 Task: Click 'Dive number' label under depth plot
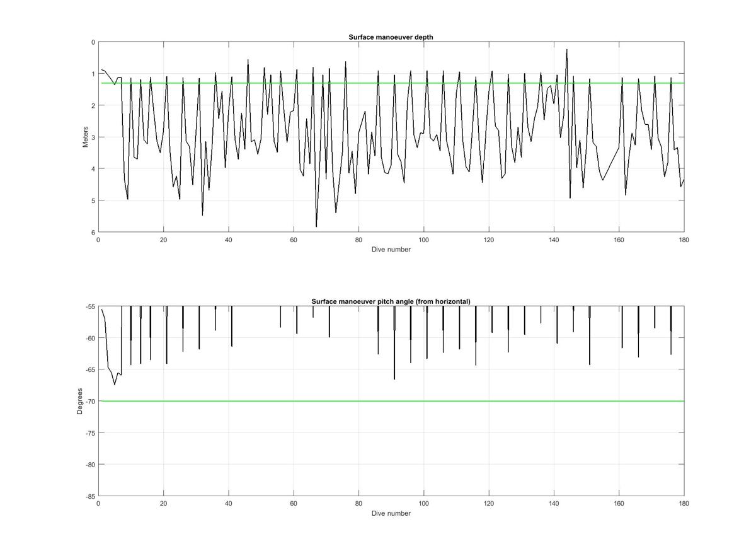click(391, 249)
